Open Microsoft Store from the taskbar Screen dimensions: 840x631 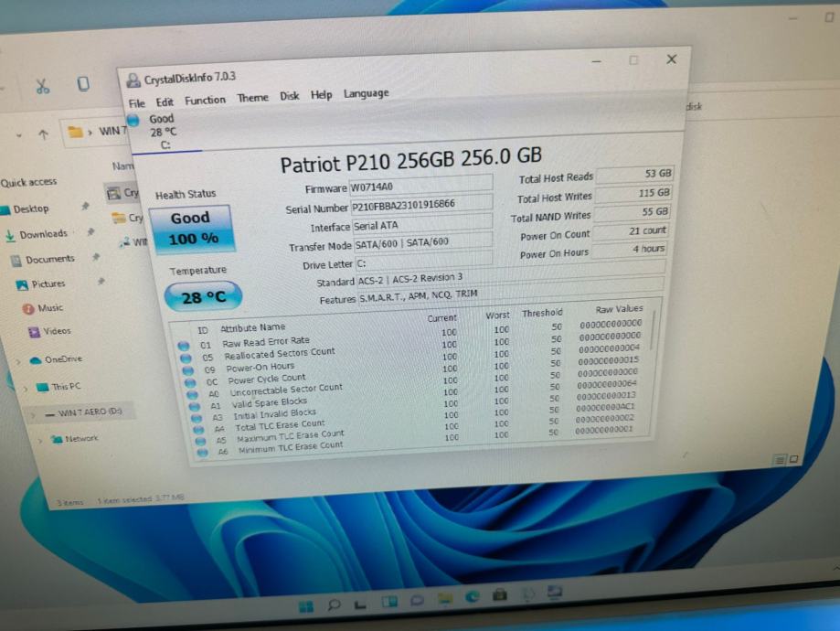tap(500, 594)
